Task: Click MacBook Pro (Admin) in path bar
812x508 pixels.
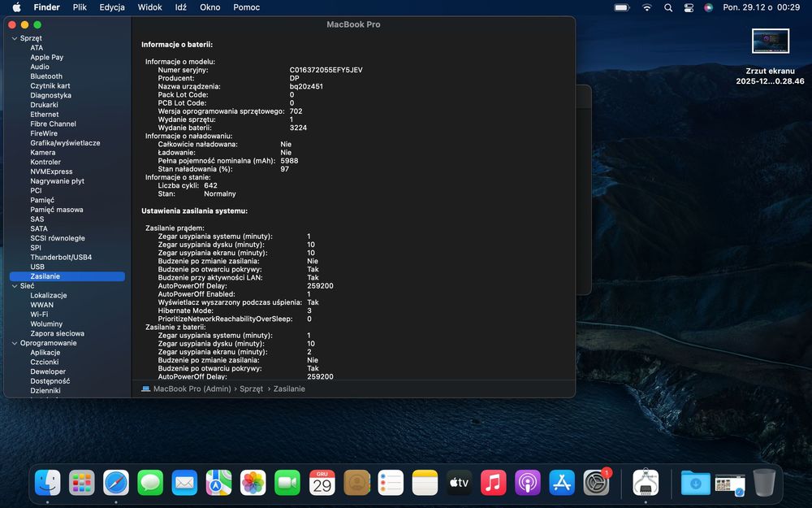Action: coord(192,389)
